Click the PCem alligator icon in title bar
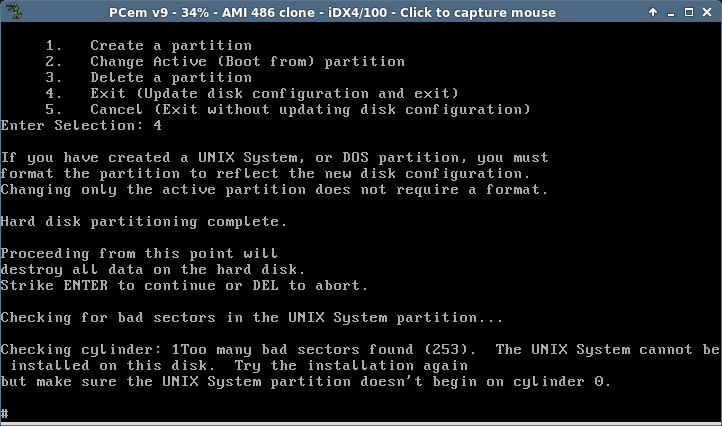 pos(13,12)
